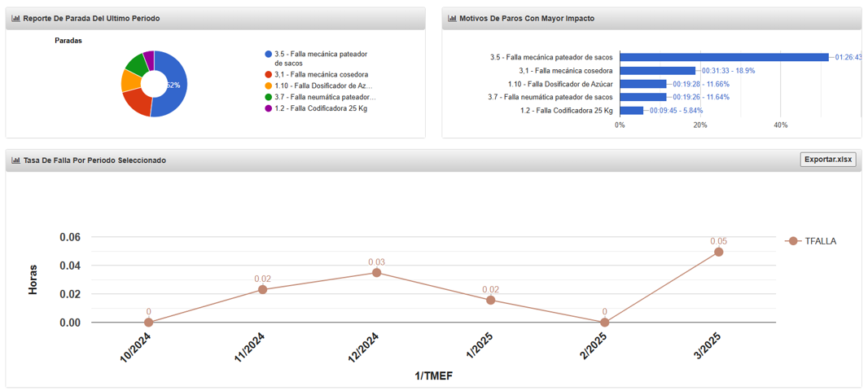Select the red slice of the donut chart
The image size is (868, 391).
pos(136,102)
